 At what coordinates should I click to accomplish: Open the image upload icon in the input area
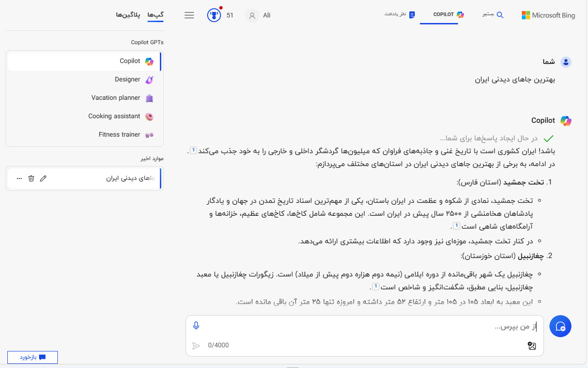tap(532, 345)
